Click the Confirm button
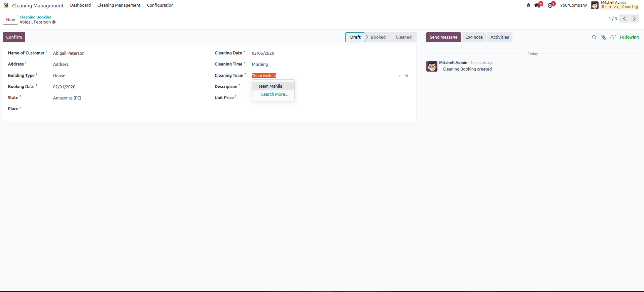 pyautogui.click(x=14, y=37)
